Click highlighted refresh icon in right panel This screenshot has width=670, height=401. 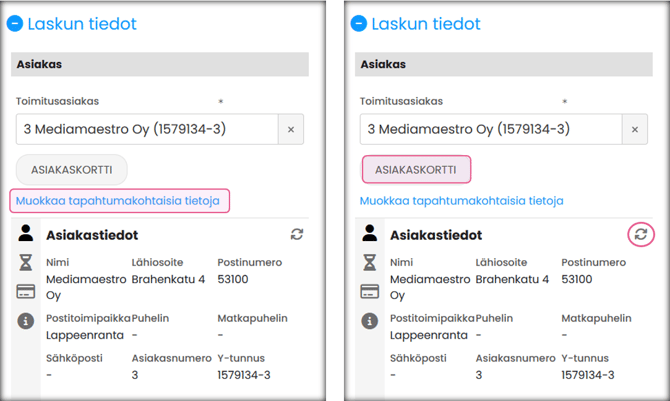point(641,234)
